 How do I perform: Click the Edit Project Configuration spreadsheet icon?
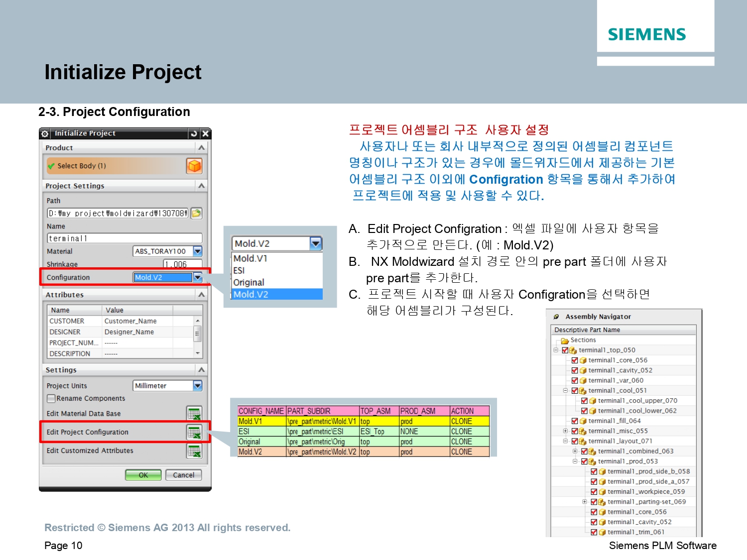pos(194,432)
